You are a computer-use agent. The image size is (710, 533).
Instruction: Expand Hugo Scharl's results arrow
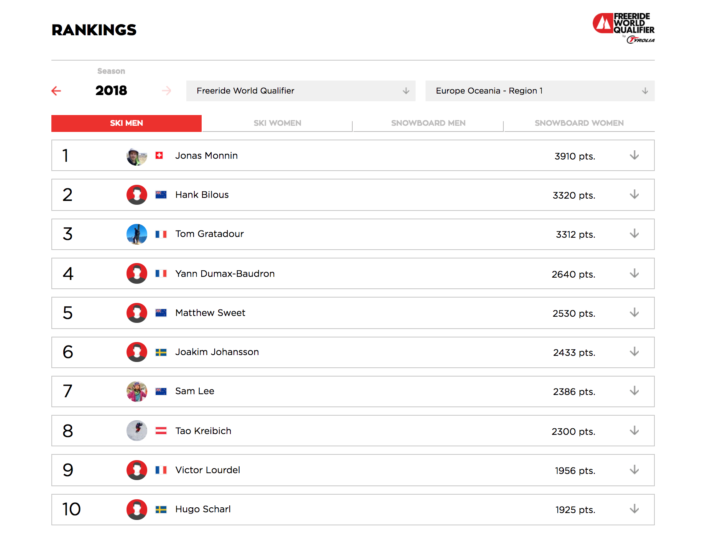[x=634, y=509]
